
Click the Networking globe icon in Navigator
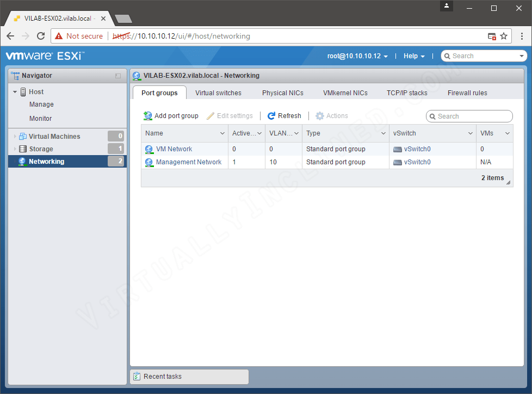pos(23,161)
